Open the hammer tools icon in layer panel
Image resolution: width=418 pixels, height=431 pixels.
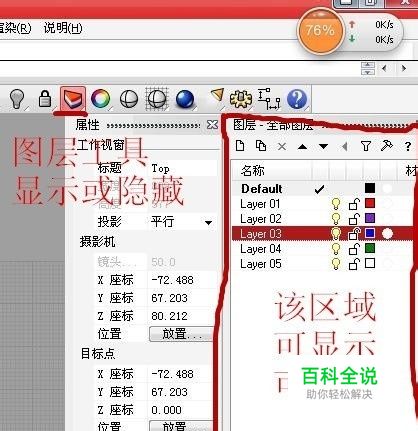click(387, 145)
